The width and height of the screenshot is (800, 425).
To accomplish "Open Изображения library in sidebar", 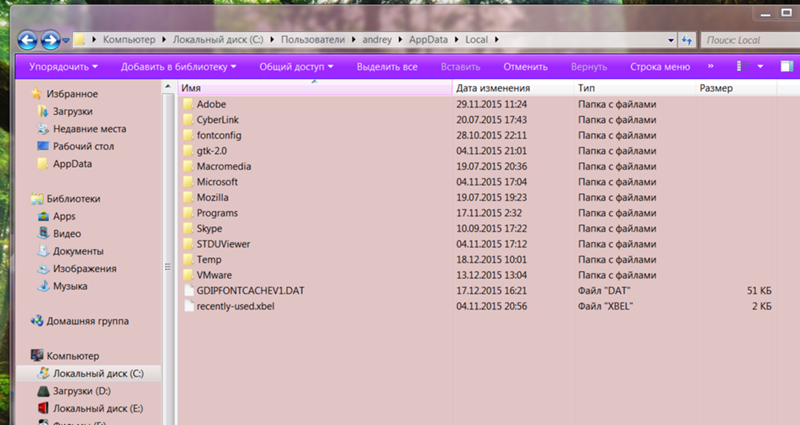I will pyautogui.click(x=85, y=268).
